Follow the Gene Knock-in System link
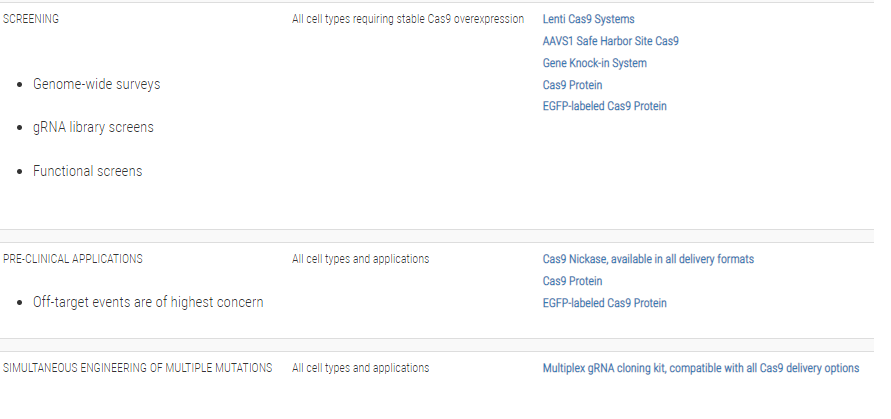 [594, 63]
